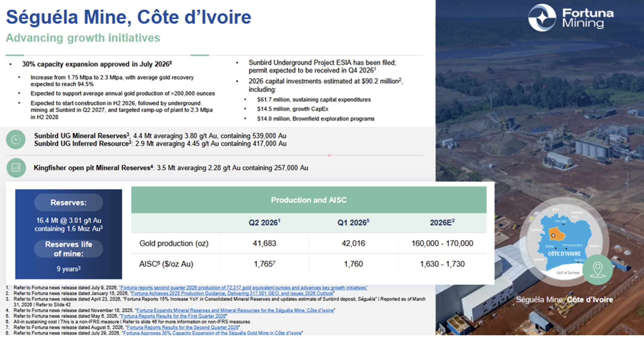Click the green location pin icon
Image resolution: width=644 pixels, height=338 pixels.
(597, 270)
